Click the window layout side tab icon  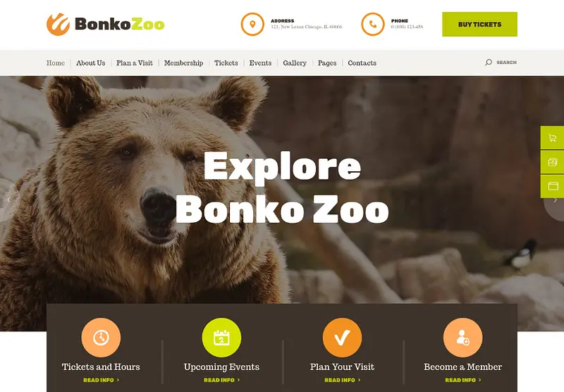(x=553, y=186)
